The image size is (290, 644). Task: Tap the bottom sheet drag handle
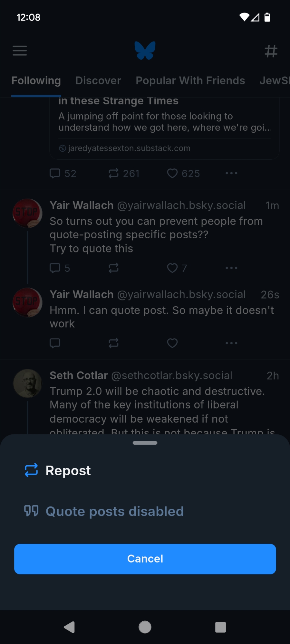pos(145,443)
